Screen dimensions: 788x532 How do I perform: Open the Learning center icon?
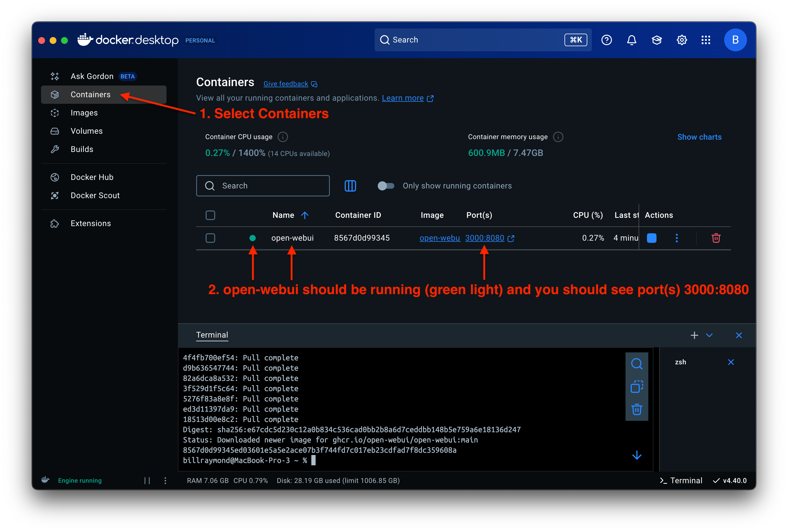pos(657,40)
